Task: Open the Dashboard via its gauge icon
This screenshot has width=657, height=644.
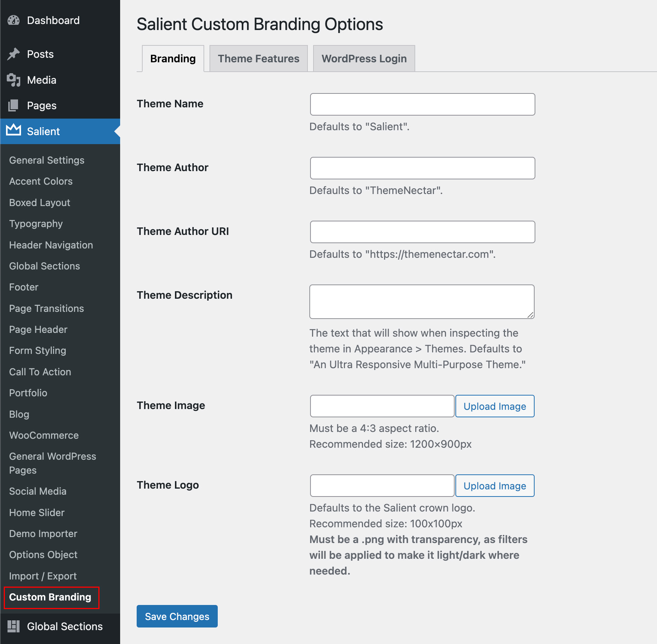Action: pos(13,20)
